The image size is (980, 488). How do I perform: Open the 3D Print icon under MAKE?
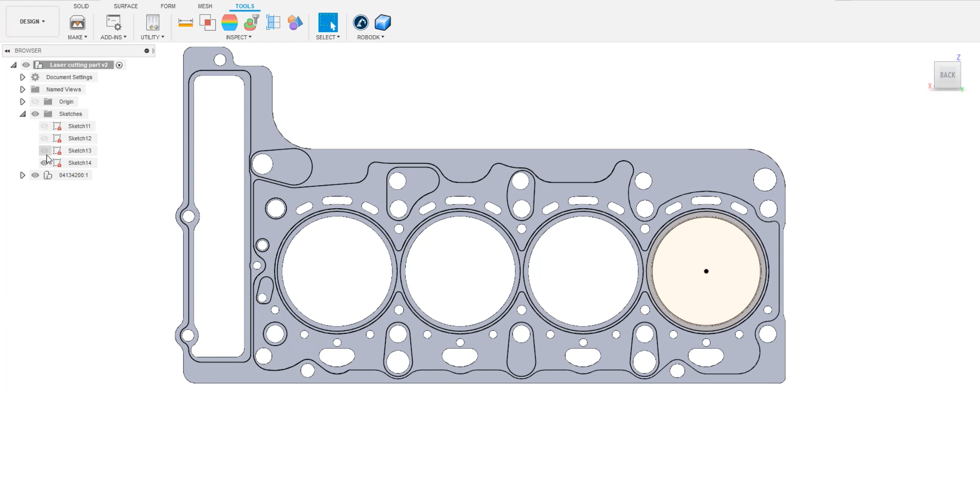click(77, 22)
